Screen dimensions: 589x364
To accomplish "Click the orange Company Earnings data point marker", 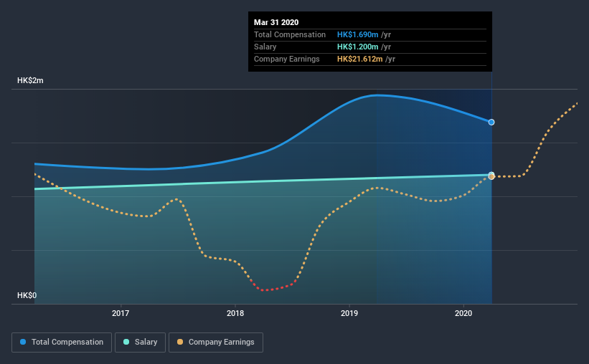I will click(491, 177).
